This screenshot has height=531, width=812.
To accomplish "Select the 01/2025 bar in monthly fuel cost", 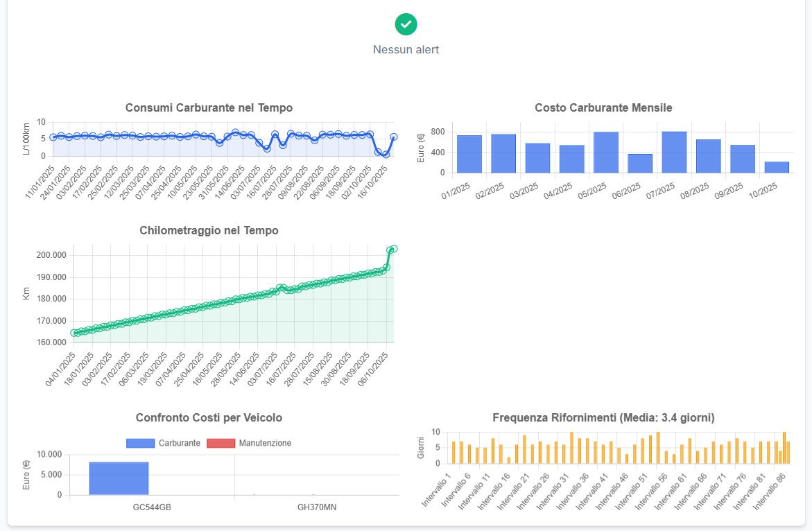I will pos(469,154).
